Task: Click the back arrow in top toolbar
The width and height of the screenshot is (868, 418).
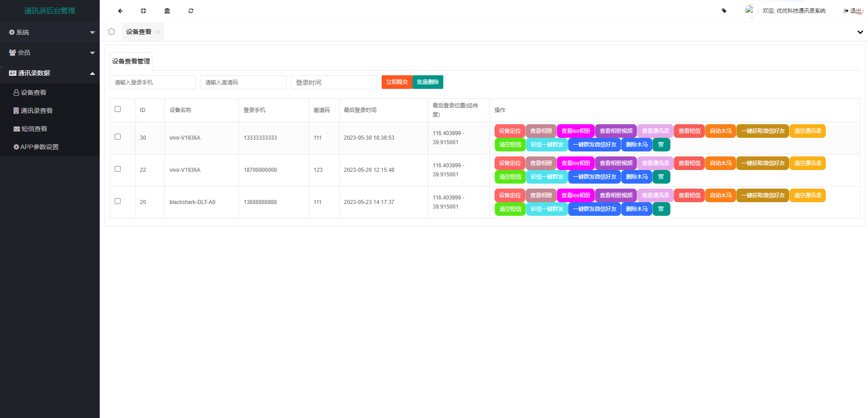Action: pos(120,11)
